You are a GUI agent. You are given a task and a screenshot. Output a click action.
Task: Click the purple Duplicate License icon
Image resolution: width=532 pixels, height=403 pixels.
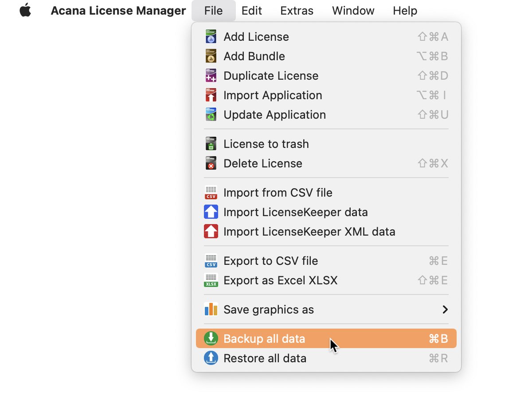211,76
